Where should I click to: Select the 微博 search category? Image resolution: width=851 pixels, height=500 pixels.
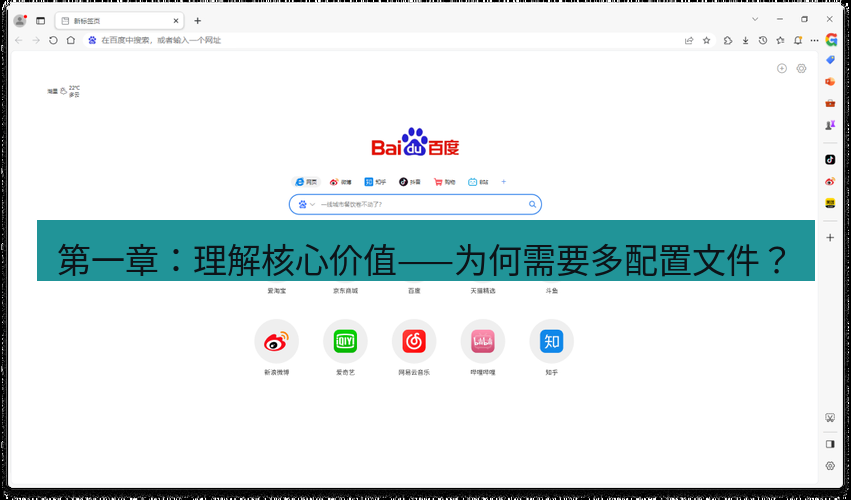coord(341,182)
